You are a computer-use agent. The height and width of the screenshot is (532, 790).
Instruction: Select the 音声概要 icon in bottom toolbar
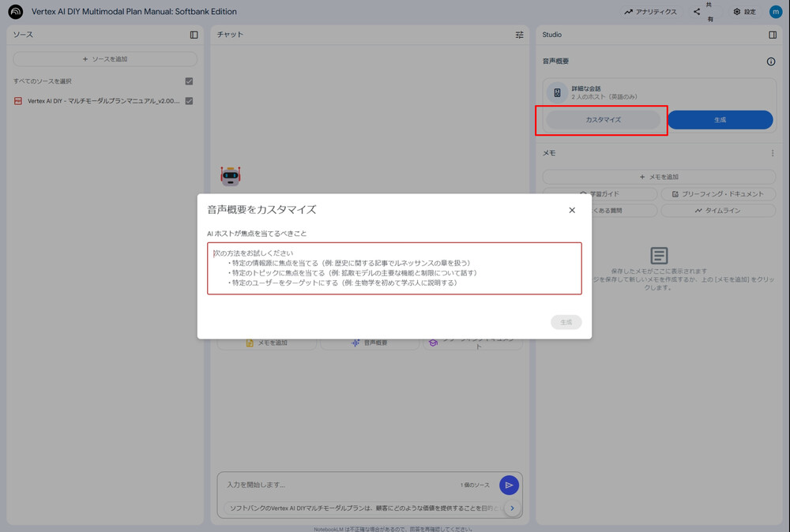pyautogui.click(x=369, y=343)
